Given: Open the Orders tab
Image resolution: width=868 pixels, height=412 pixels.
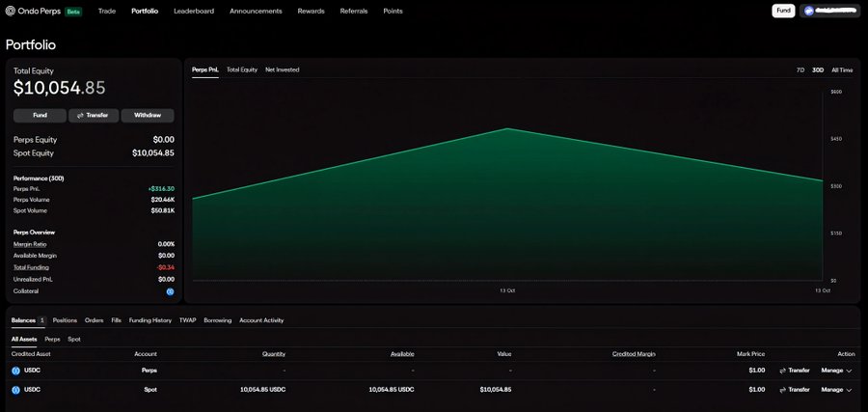Looking at the screenshot, I should pos(95,320).
